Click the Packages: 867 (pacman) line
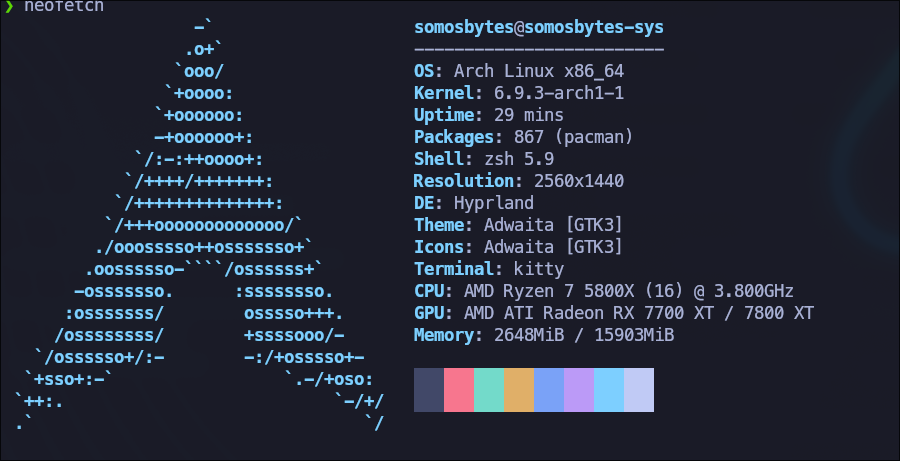 [x=523, y=137]
